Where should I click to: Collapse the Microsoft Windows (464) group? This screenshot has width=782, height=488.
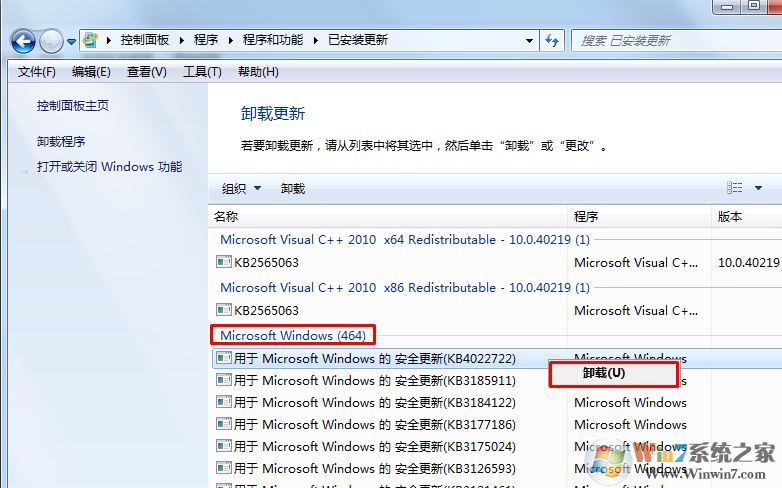[293, 335]
